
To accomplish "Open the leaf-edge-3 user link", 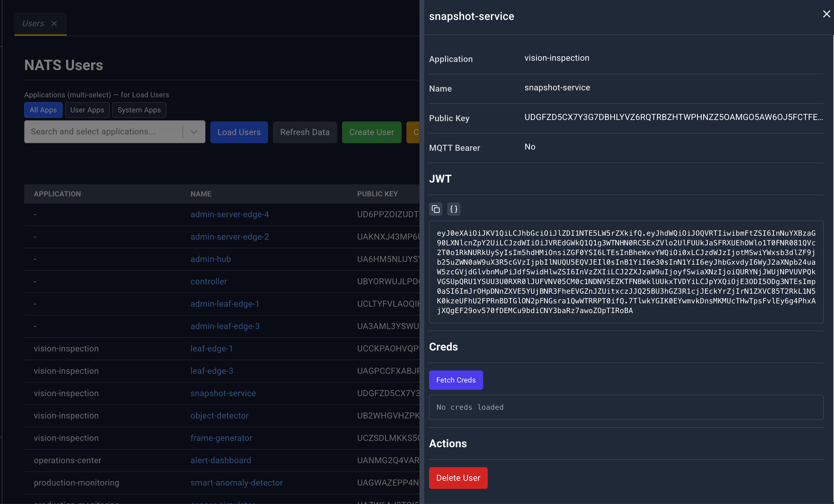I will pyautogui.click(x=212, y=371).
